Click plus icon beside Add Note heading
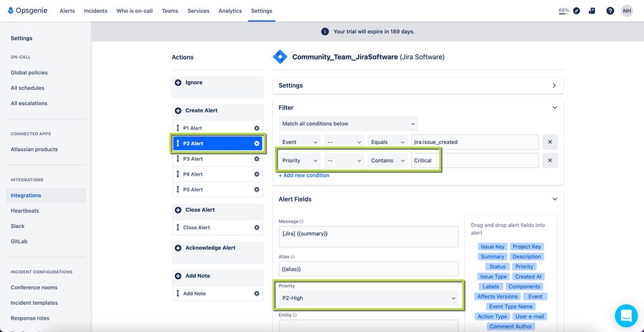 178,276
